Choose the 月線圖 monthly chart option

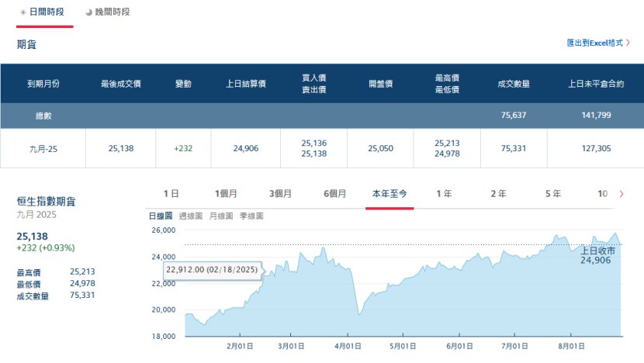[x=221, y=215]
